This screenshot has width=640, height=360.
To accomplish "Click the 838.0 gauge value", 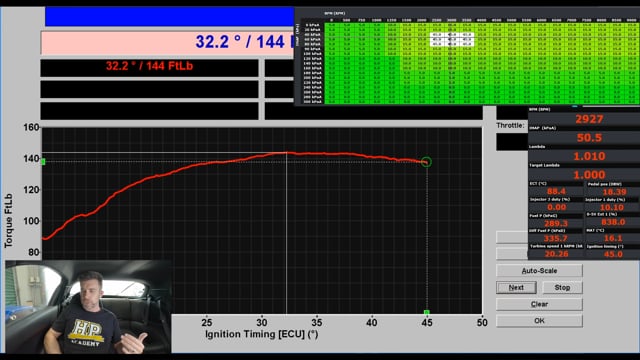I will (x=613, y=222).
